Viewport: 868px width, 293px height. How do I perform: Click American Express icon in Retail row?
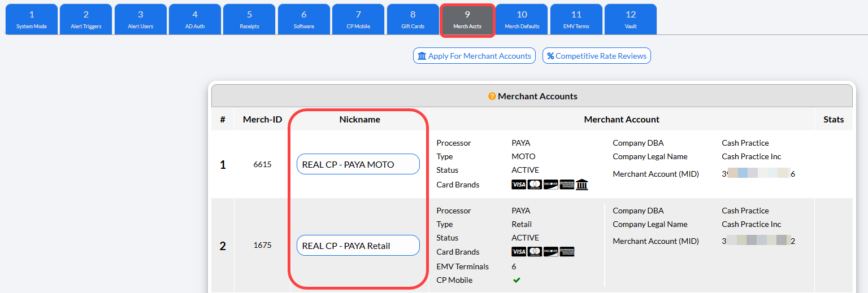pyautogui.click(x=567, y=252)
